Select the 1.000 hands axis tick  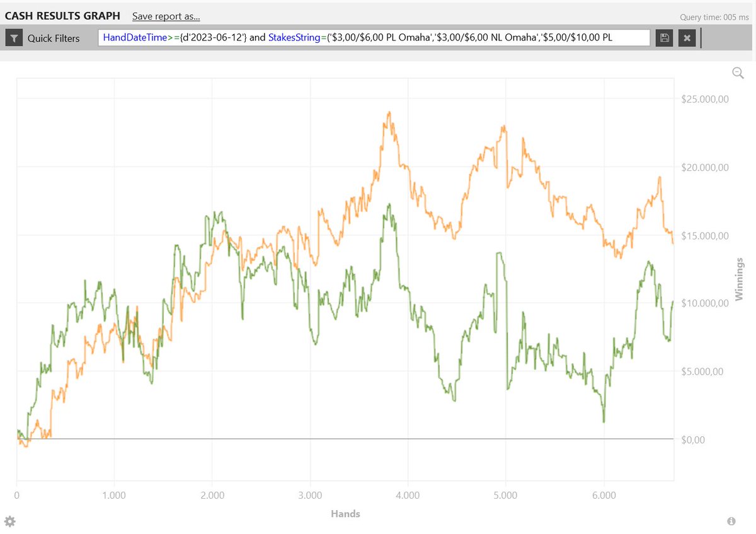(x=114, y=496)
